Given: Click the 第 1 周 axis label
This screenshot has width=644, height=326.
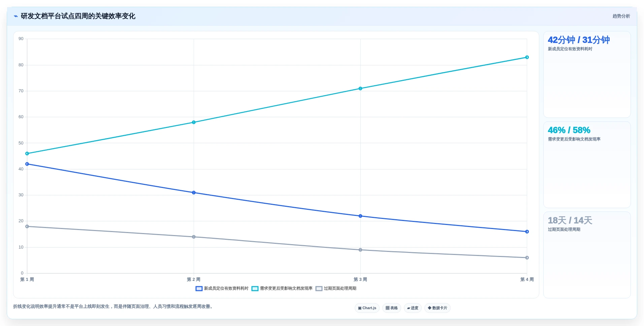Looking at the screenshot, I should [x=27, y=280].
